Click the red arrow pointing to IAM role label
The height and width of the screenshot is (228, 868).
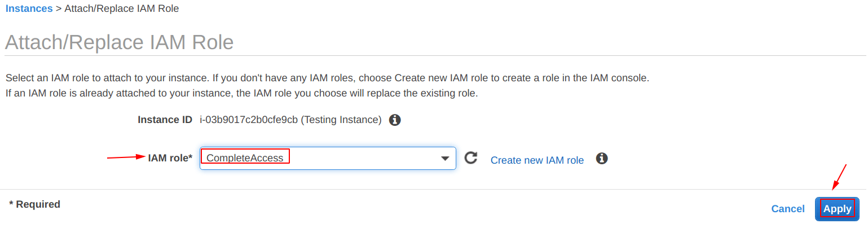126,157
